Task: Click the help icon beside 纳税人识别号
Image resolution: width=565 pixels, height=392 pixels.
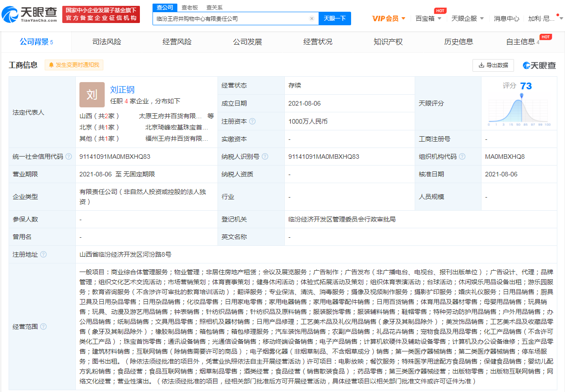Action: pos(265,157)
